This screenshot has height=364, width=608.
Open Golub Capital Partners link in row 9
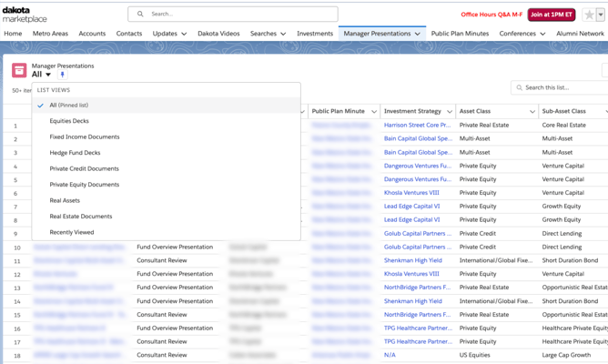(x=418, y=233)
